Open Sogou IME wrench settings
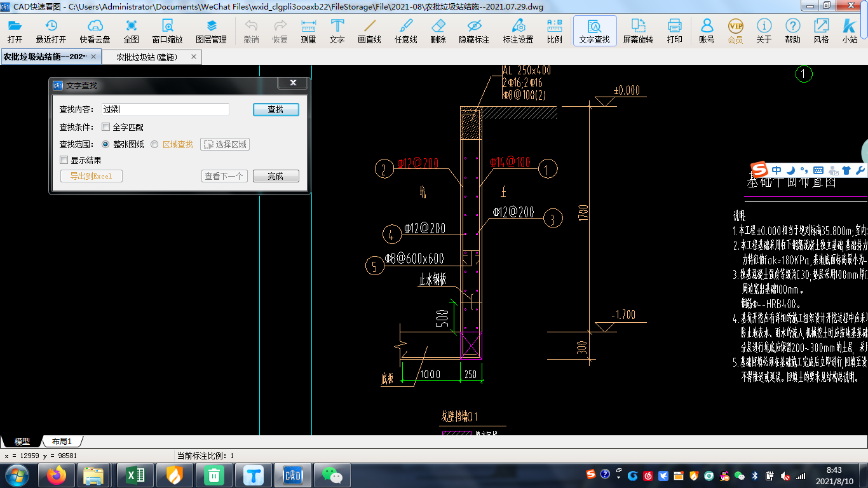Viewport: 868px width, 488px height. pos(860,170)
